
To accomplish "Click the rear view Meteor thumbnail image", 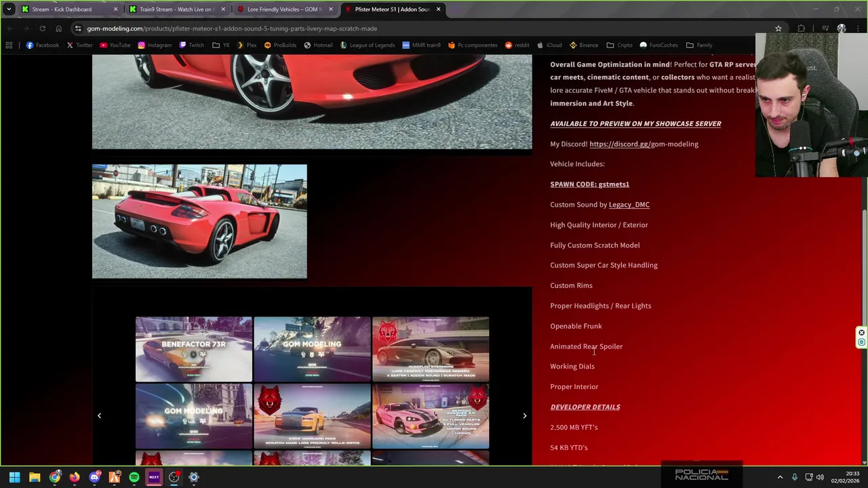I will [199, 221].
